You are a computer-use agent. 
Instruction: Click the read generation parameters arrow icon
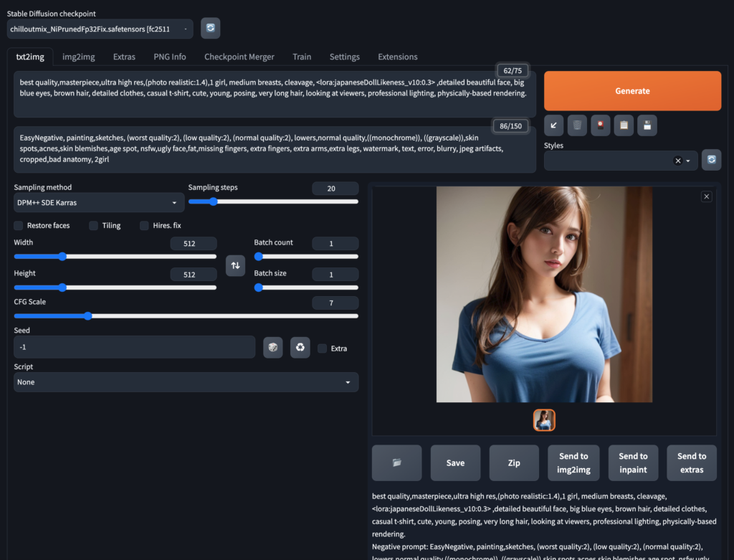pyautogui.click(x=553, y=125)
